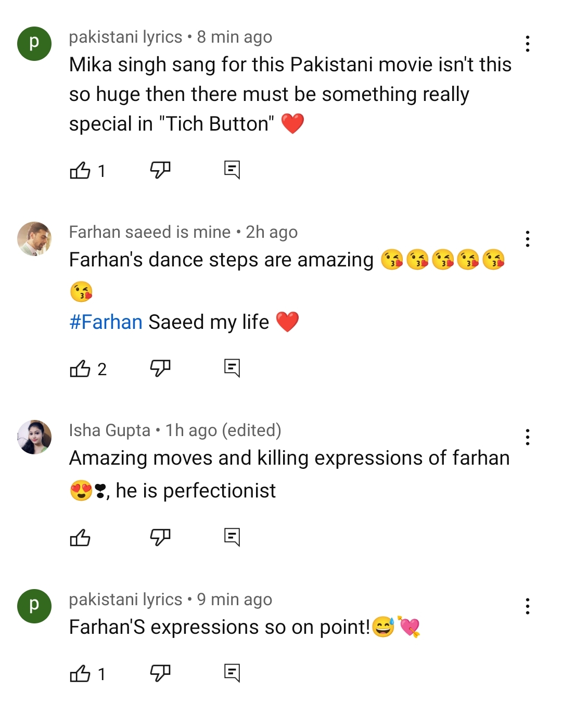Dislike the comment praising Farhan's dance steps
Viewport: 562px width, 728px height.
(x=160, y=368)
